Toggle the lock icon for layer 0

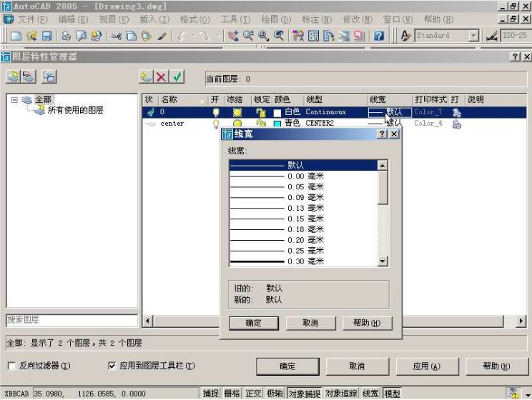260,112
